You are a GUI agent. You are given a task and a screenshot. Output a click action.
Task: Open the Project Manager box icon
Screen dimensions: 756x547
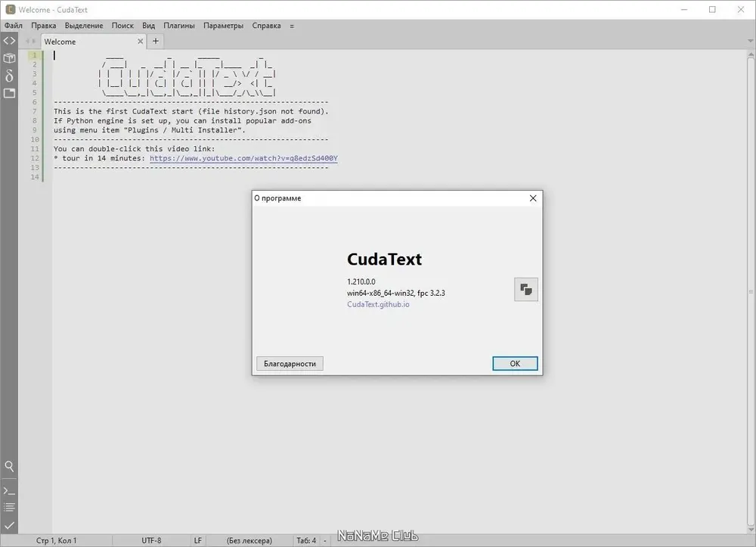tap(9, 58)
